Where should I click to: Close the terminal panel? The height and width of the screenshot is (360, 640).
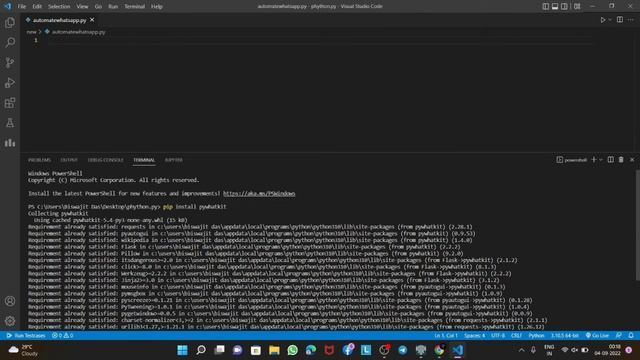pos(632,160)
